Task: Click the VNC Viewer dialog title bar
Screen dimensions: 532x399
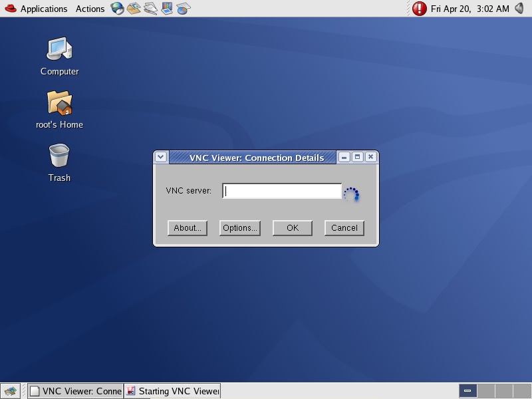Action: click(253, 158)
